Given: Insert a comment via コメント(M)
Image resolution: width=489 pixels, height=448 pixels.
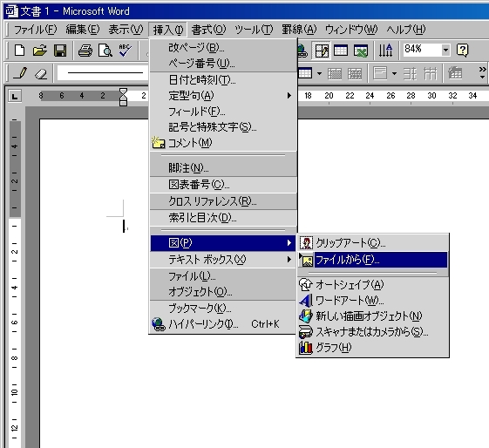Looking at the screenshot, I should [223, 143].
